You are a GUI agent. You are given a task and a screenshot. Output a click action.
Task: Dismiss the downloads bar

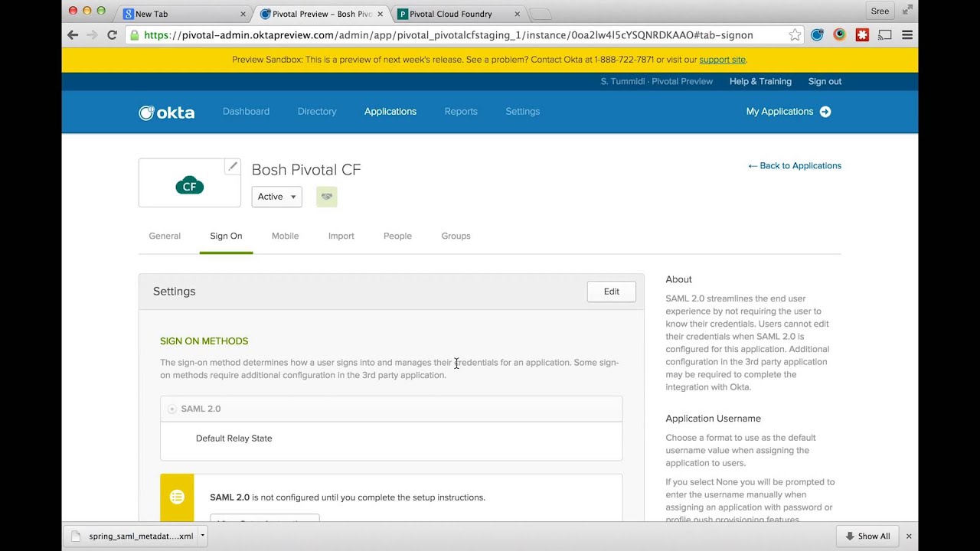(909, 536)
